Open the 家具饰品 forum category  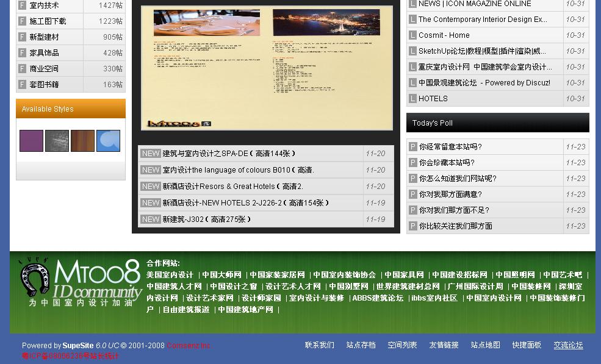[x=44, y=53]
